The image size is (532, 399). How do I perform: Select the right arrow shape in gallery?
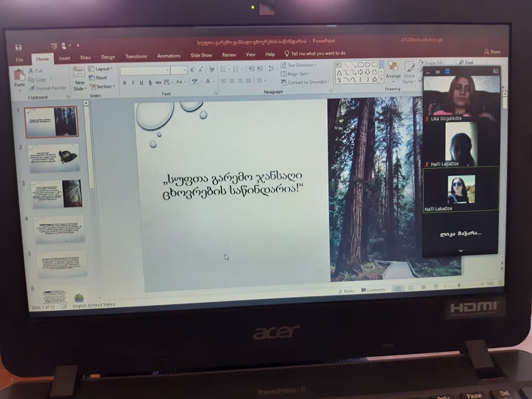[360, 72]
